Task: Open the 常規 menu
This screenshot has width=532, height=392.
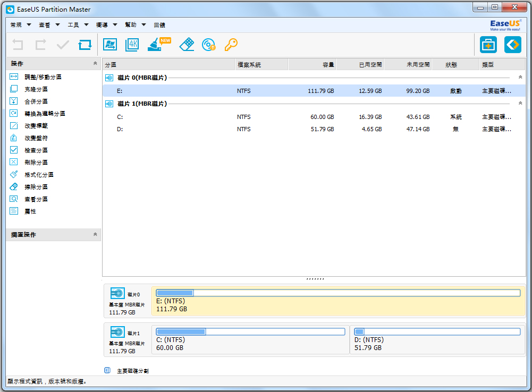Action: [21, 25]
